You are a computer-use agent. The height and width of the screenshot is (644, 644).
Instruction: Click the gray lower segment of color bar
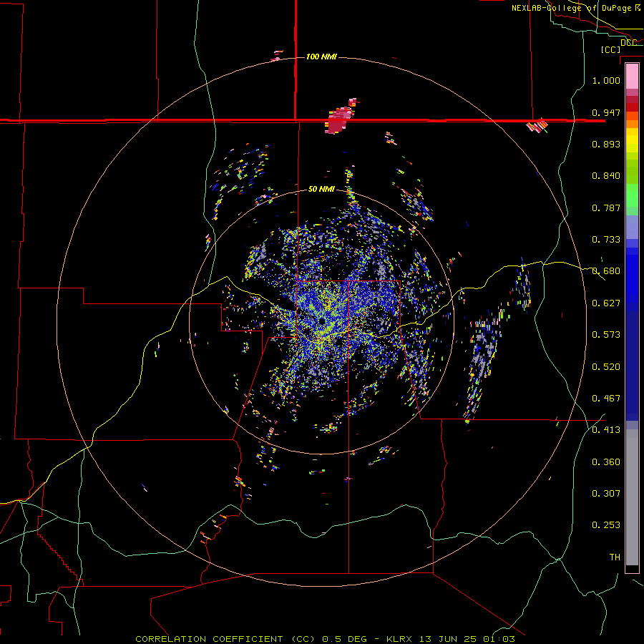point(632,497)
